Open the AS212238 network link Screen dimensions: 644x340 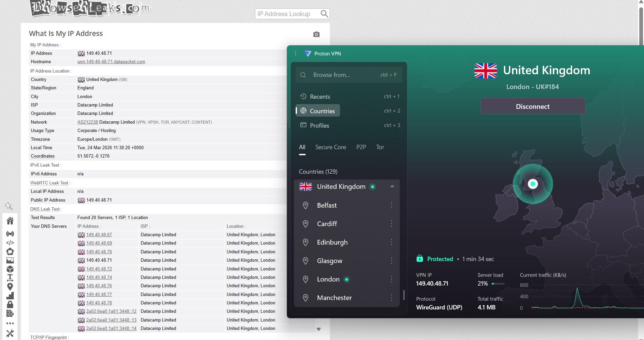tap(87, 122)
